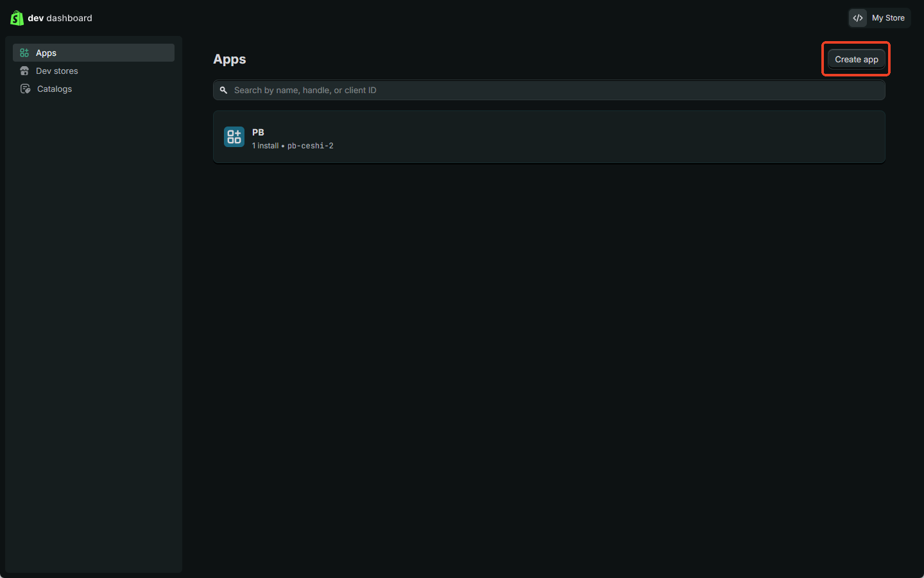
Task: Click the Dev stores storefront icon
Action: click(24, 71)
